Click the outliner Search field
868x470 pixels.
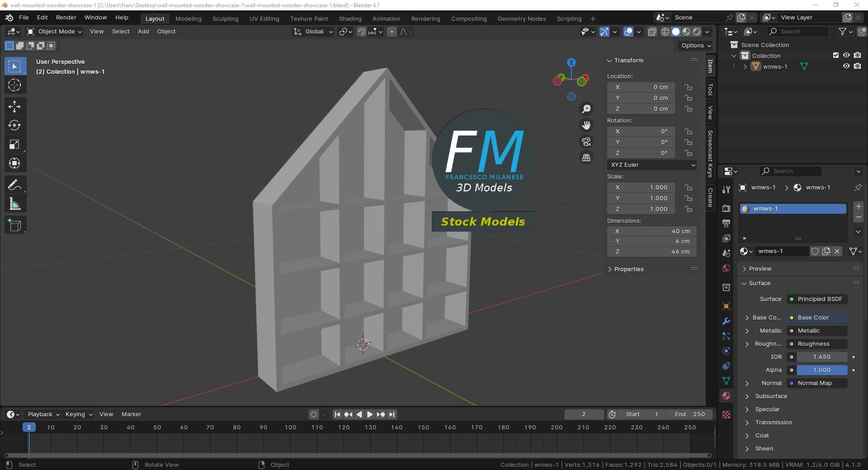798,32
